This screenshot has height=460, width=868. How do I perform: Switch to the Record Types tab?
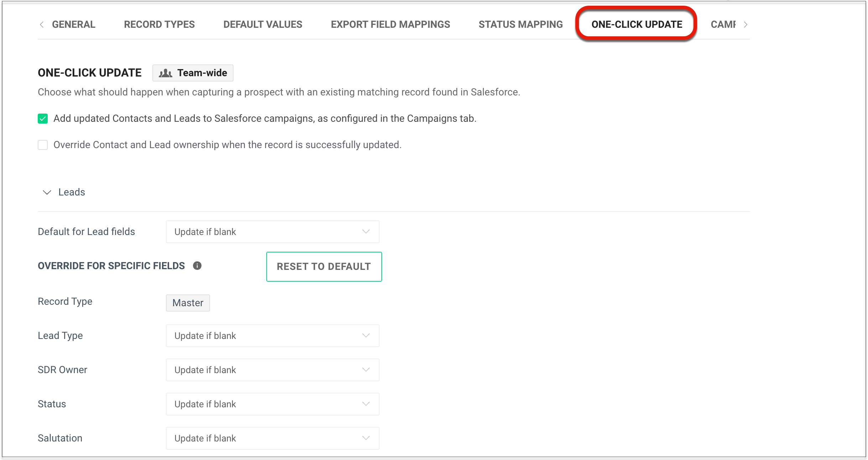(x=159, y=24)
